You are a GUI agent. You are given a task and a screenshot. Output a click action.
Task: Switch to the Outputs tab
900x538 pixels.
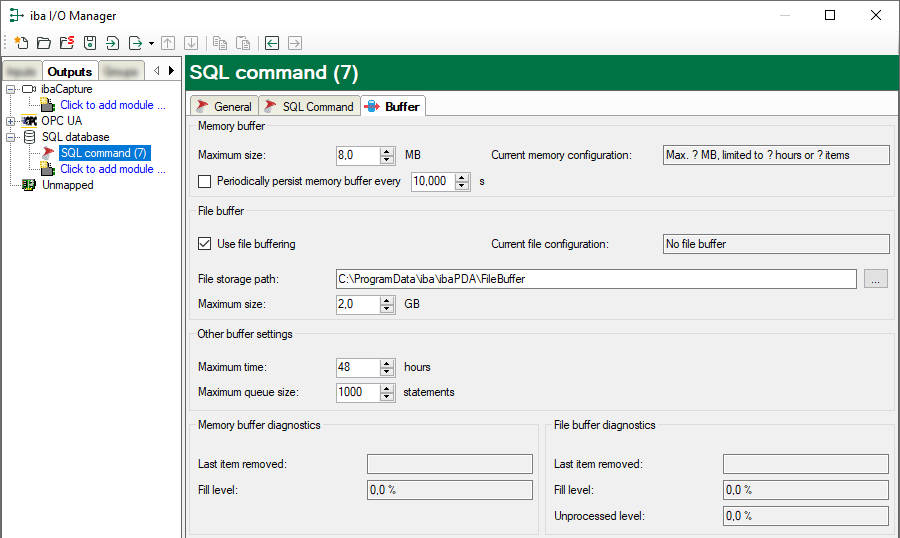[70, 71]
